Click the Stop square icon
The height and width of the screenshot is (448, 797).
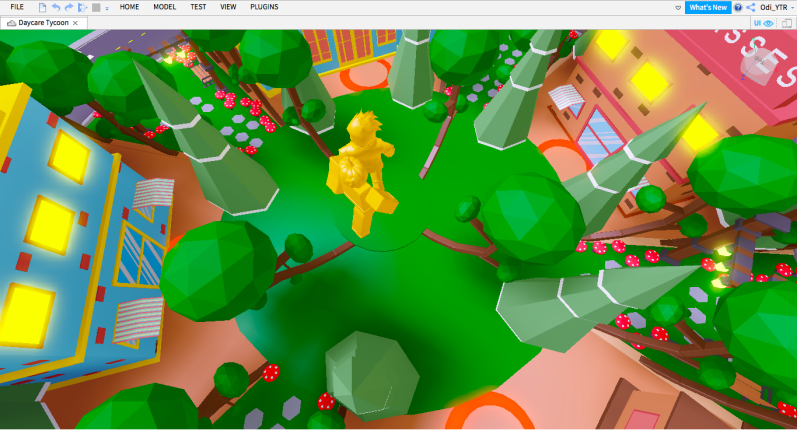click(96, 8)
